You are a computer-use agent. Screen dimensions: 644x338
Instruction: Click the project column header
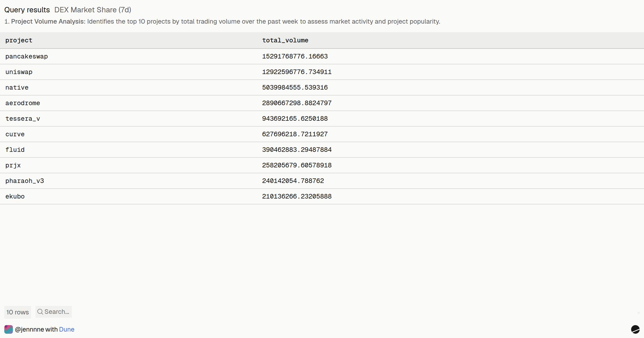pyautogui.click(x=19, y=40)
